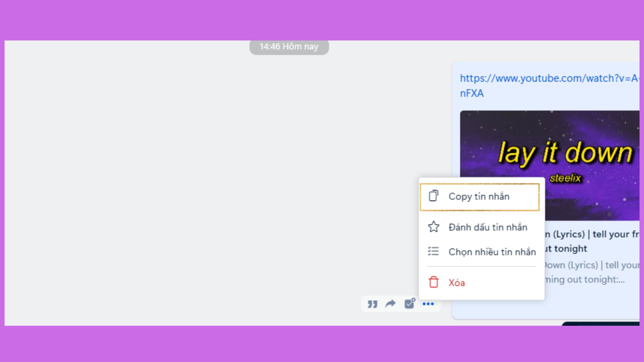Click the '14:46 Hôm nay' timestamp label
Image resolution: width=644 pixels, height=362 pixels.
pos(289,47)
